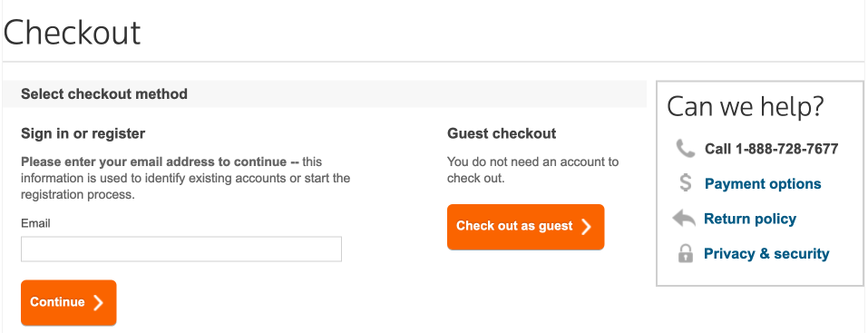Click the 'You do not need an account' text

point(532,170)
